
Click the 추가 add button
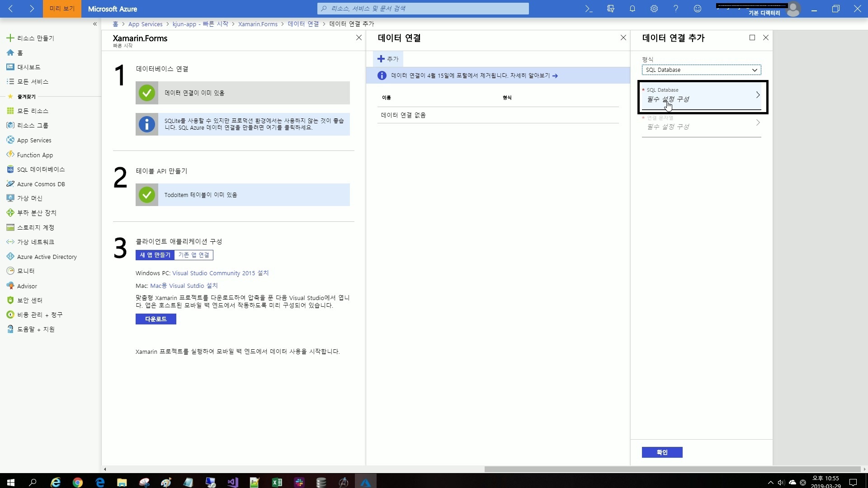(388, 59)
